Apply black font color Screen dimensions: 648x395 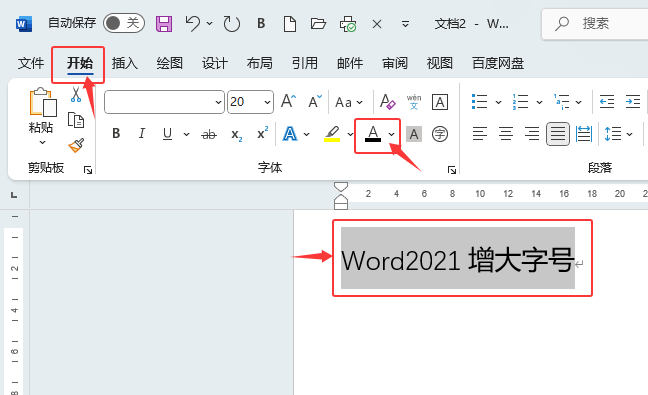click(373, 134)
